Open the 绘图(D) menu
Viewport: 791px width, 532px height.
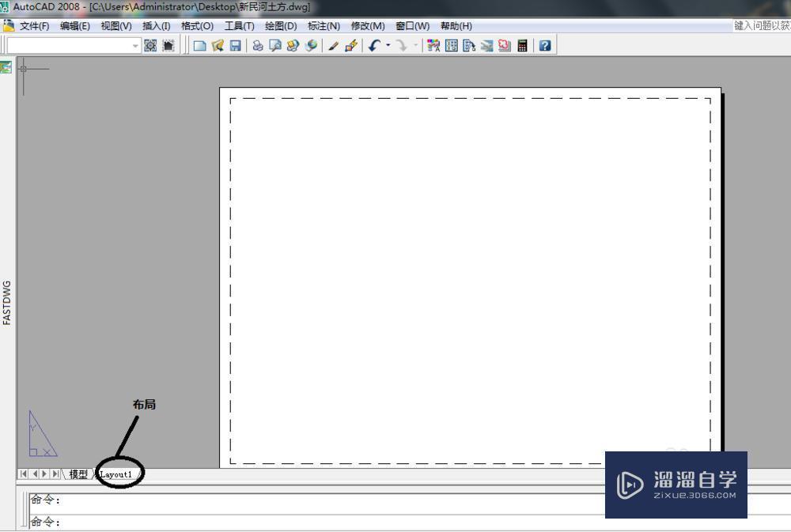point(281,26)
